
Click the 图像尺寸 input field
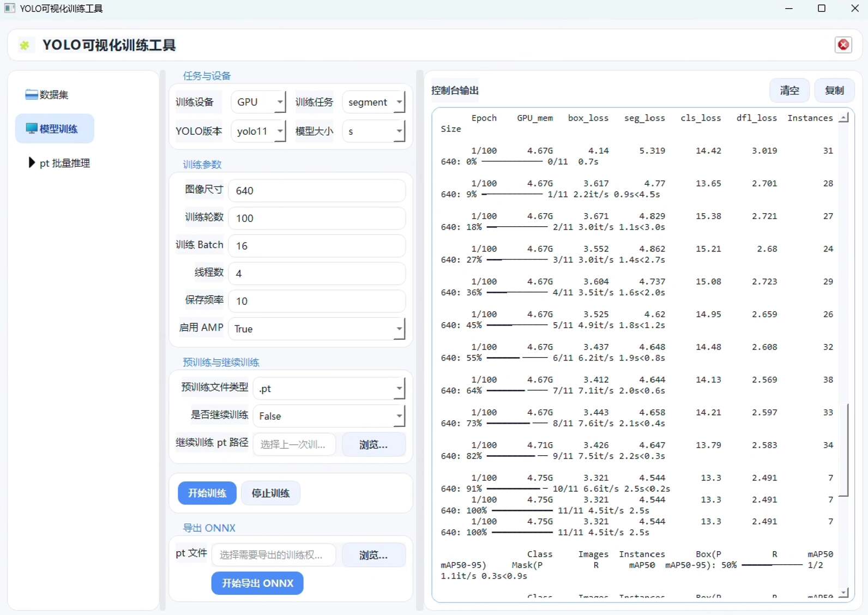tap(317, 191)
